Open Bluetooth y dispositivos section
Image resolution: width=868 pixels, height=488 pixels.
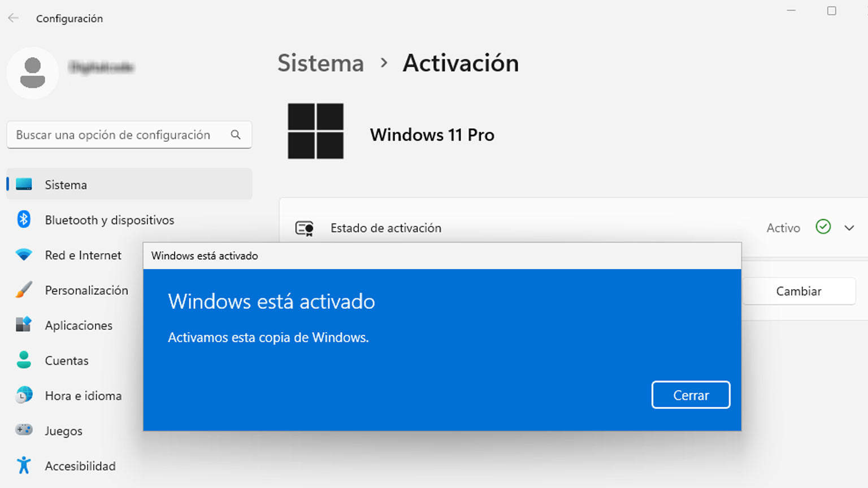(110, 220)
